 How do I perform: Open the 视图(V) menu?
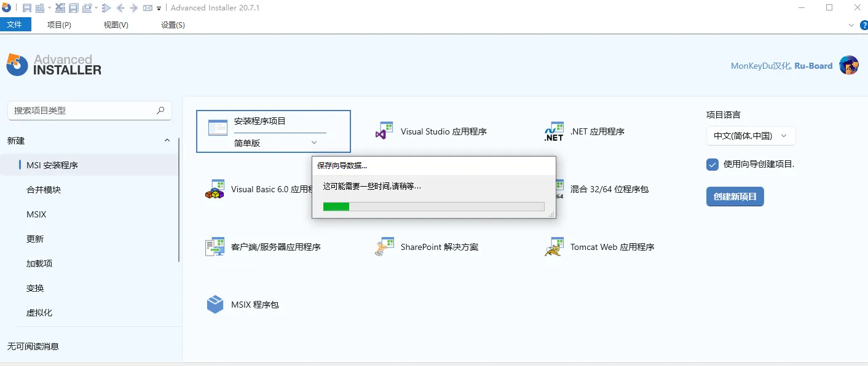point(115,25)
